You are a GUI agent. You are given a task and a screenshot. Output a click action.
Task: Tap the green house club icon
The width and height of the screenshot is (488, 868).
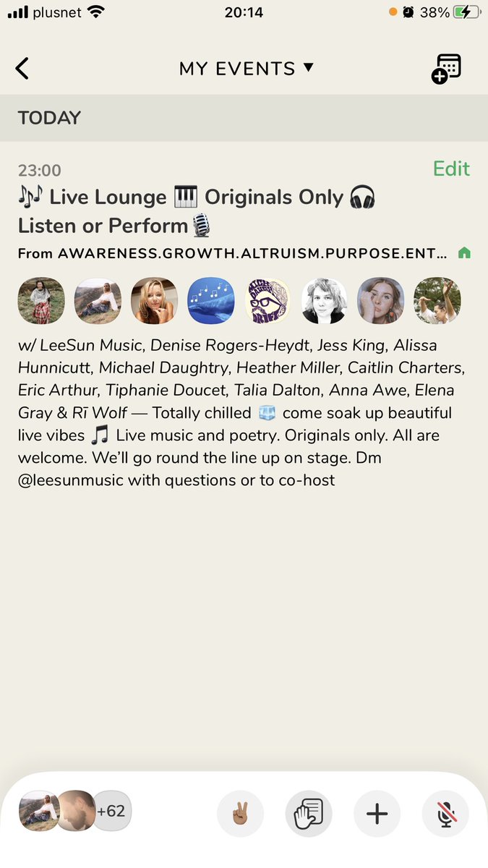[x=464, y=253]
